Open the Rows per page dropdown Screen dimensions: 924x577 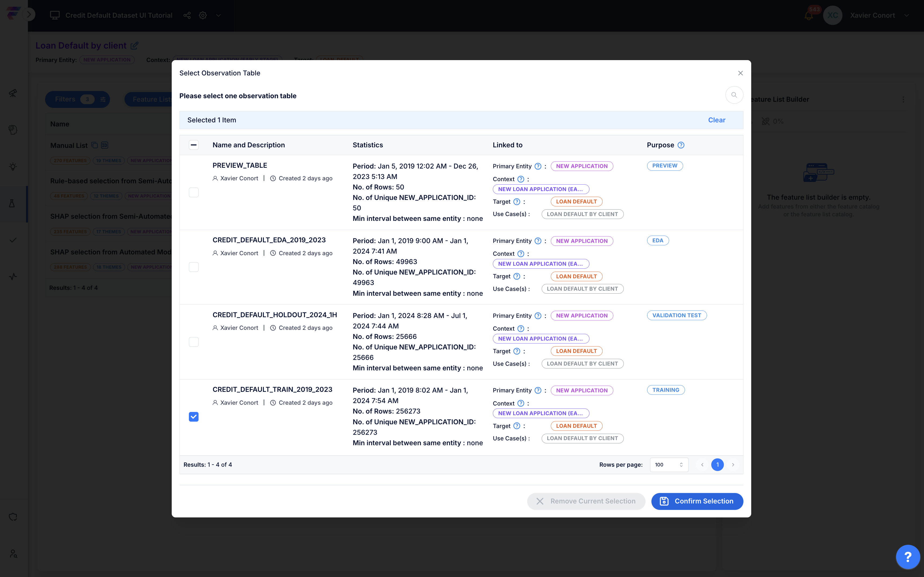669,465
